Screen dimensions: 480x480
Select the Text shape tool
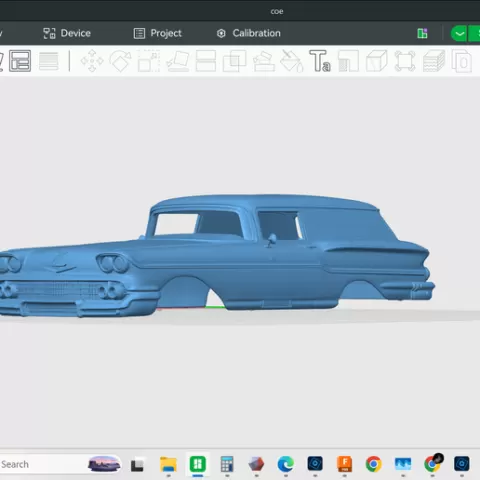coord(320,61)
